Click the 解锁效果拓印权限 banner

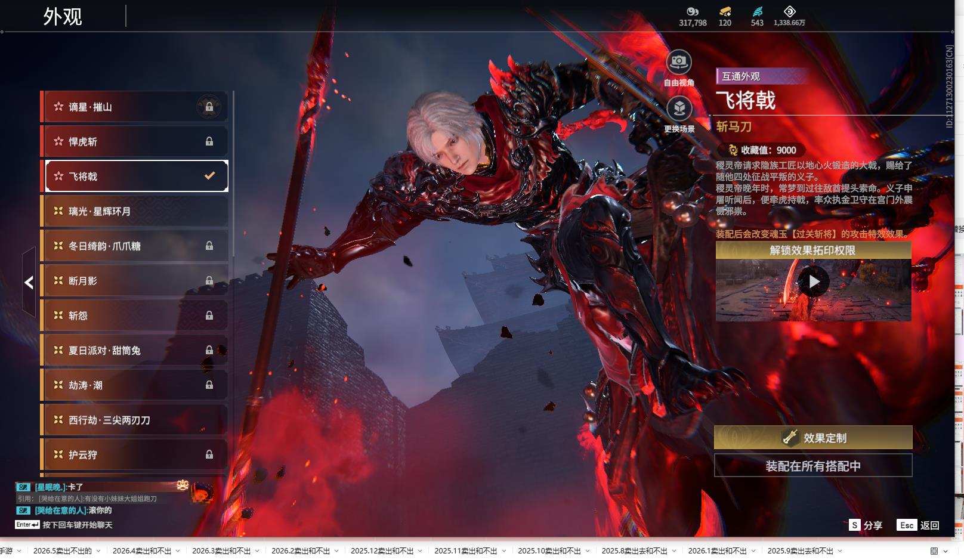pyautogui.click(x=813, y=250)
